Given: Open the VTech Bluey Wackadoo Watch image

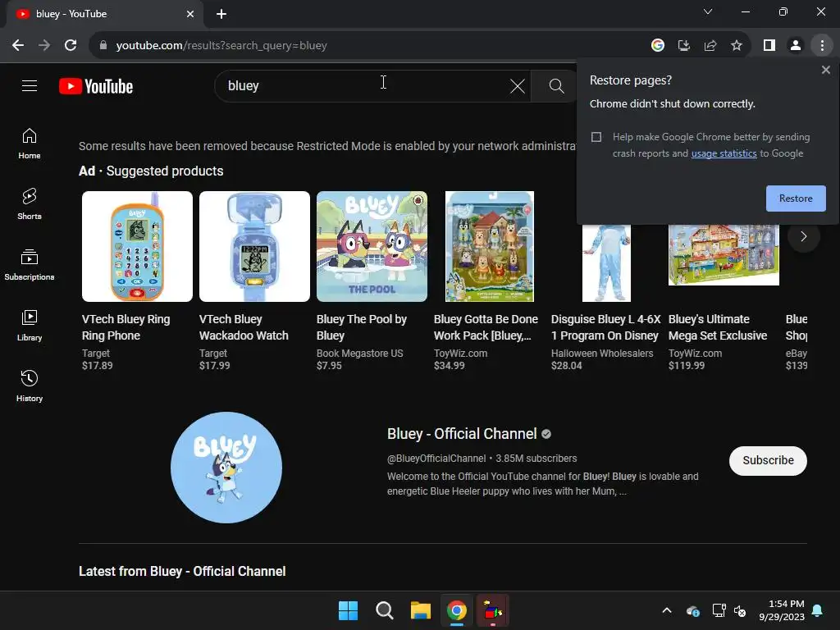Looking at the screenshot, I should 254,246.
